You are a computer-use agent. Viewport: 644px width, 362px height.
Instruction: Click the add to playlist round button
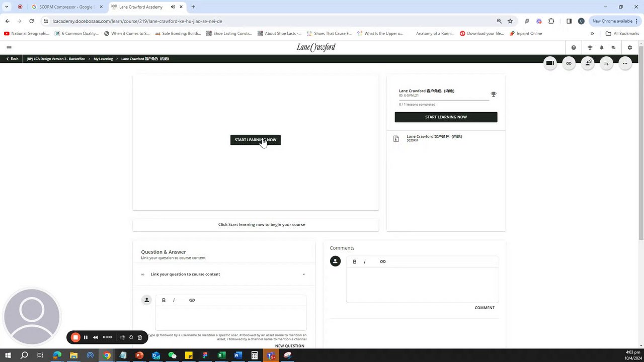(x=606, y=63)
